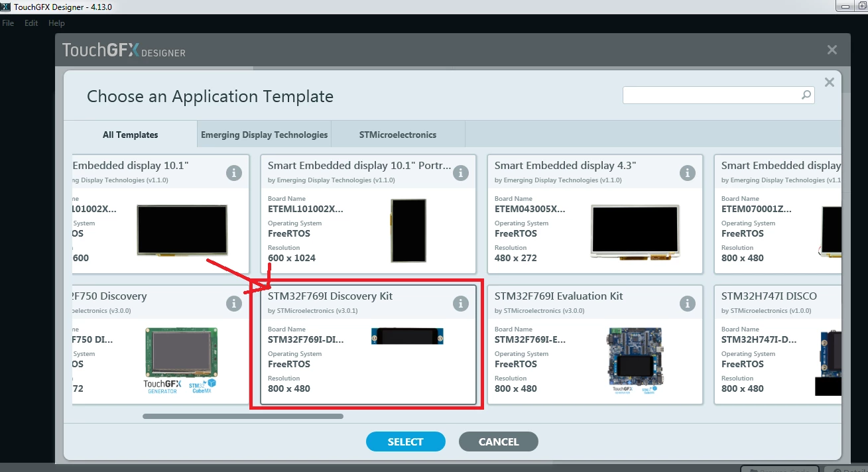Open the All Templates tab
The height and width of the screenshot is (472, 868).
[x=131, y=135]
